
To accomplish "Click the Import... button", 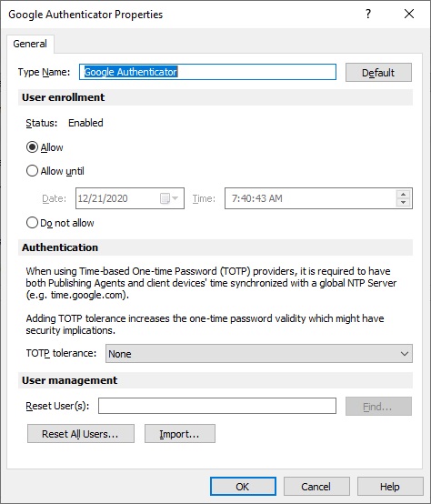I will coord(180,434).
